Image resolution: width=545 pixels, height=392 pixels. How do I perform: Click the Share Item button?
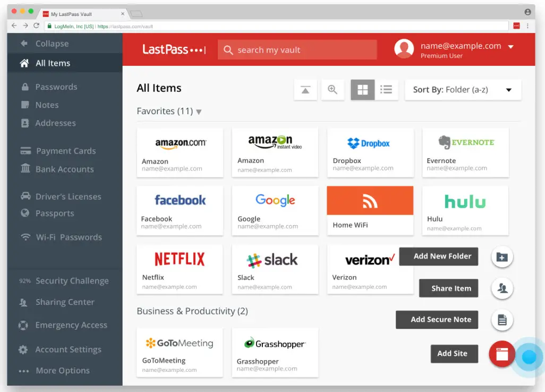[449, 288]
